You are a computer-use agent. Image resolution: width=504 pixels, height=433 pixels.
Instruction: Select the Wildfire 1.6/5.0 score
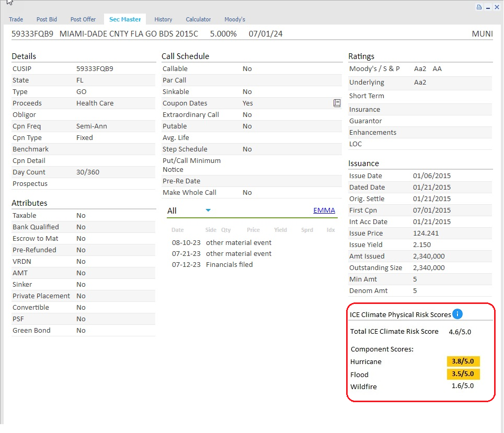(x=463, y=386)
